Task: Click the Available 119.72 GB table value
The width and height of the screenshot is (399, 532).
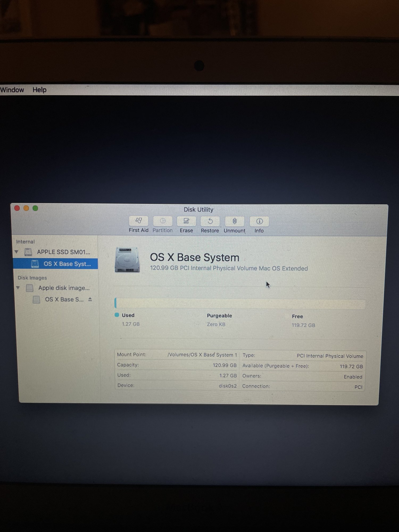Action: pos(351,367)
